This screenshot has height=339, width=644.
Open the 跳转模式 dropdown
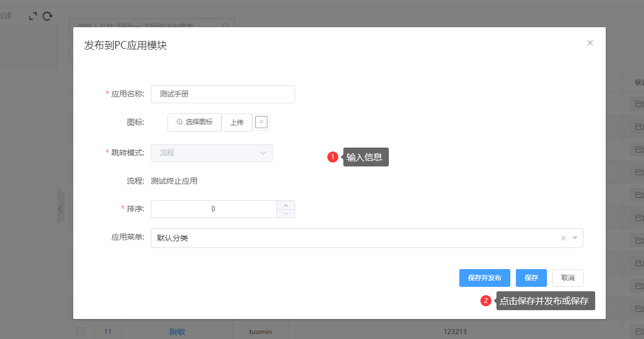211,153
